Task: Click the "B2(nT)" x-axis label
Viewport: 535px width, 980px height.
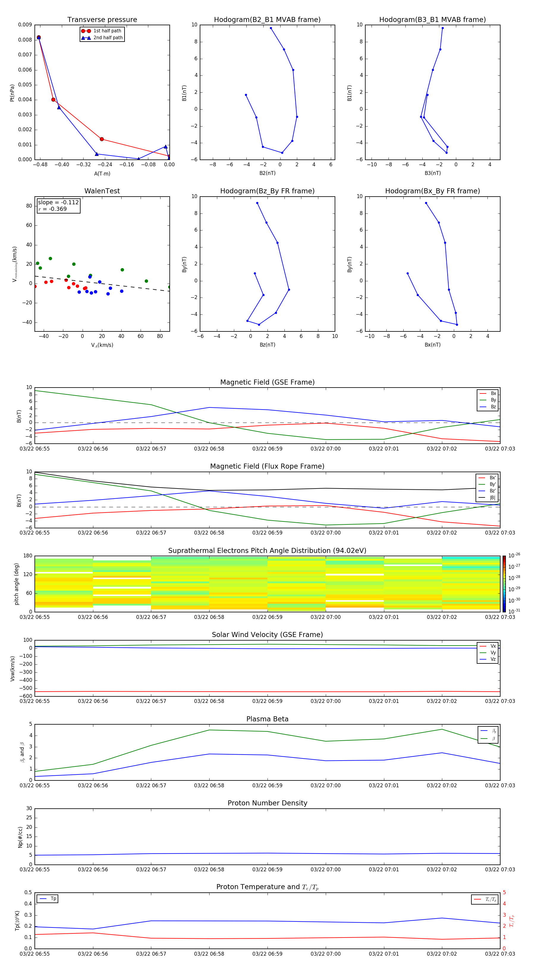Action: point(267,173)
